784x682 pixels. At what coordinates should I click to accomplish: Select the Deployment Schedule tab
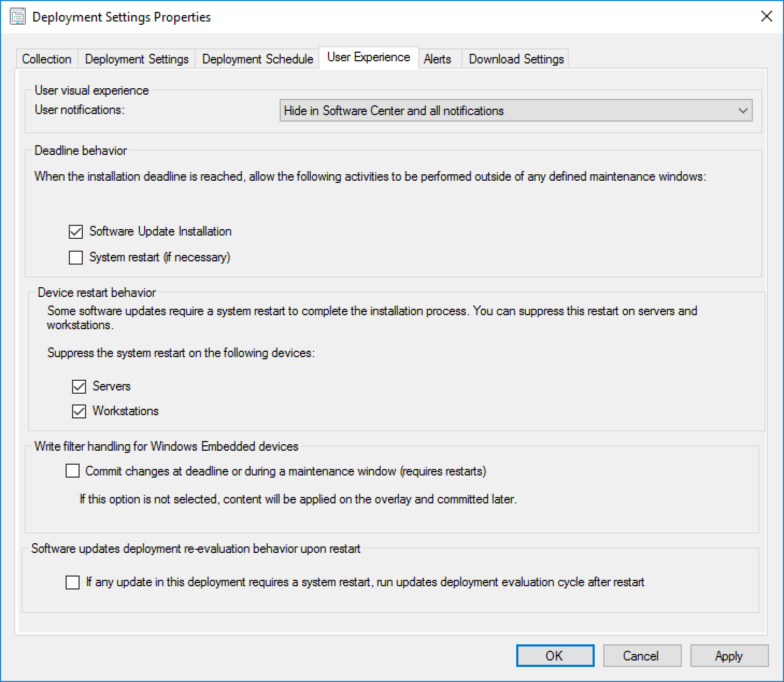click(257, 59)
